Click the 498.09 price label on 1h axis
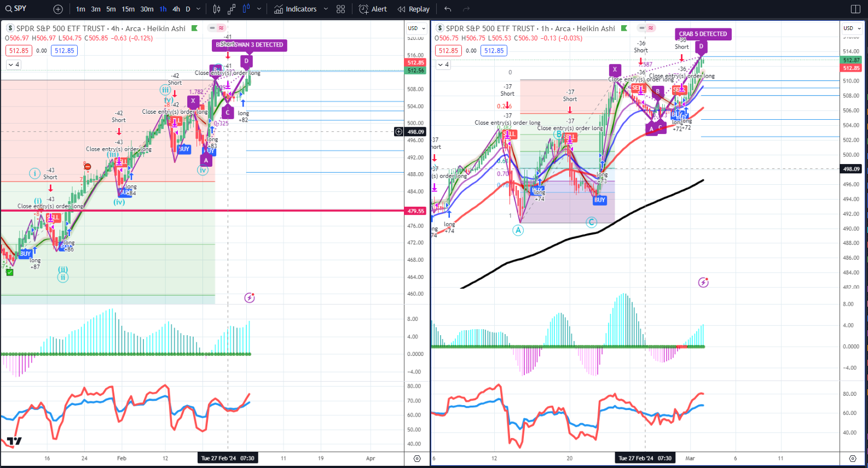 click(x=851, y=169)
